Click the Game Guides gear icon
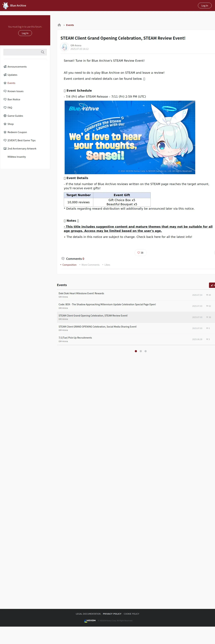 tap(5, 116)
